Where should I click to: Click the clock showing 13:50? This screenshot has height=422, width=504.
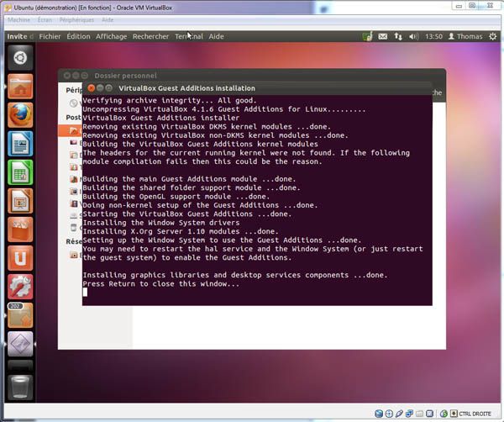click(x=433, y=37)
